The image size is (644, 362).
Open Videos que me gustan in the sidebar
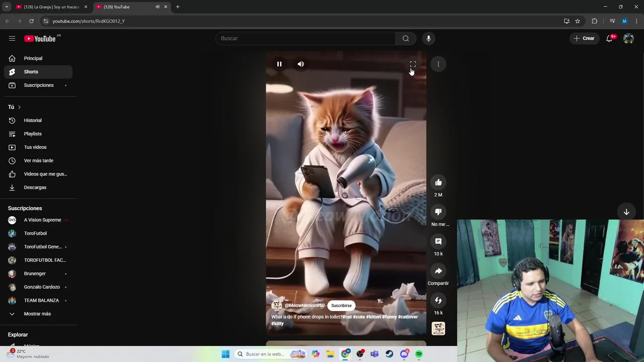[x=38, y=174]
